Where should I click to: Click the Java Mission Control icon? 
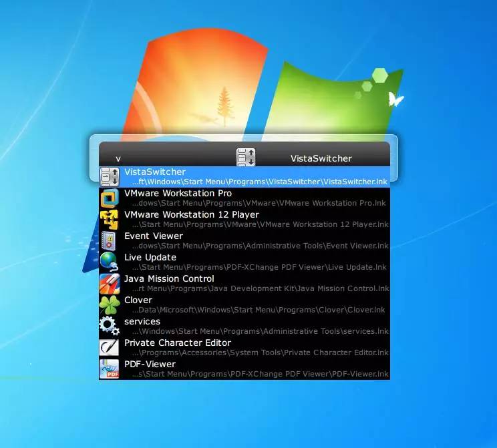110,284
